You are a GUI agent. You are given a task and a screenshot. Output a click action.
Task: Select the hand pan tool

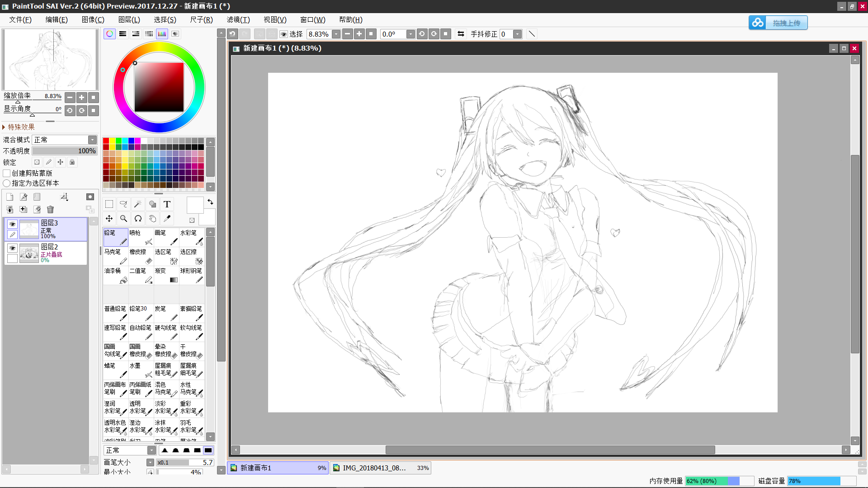[152, 219]
